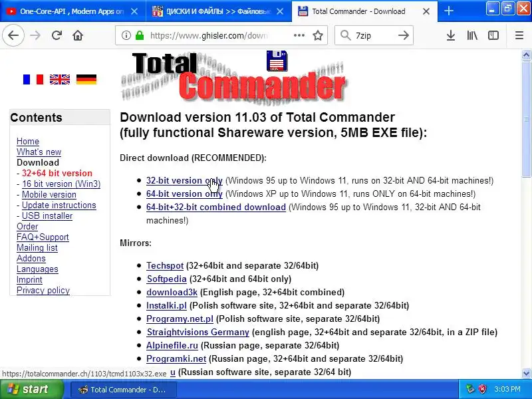The image size is (532, 399).
Task: Open the browser home page icon
Action: 78,35
